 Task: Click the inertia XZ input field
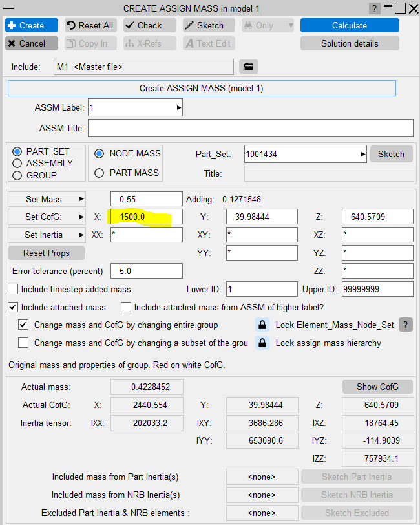[x=377, y=235]
